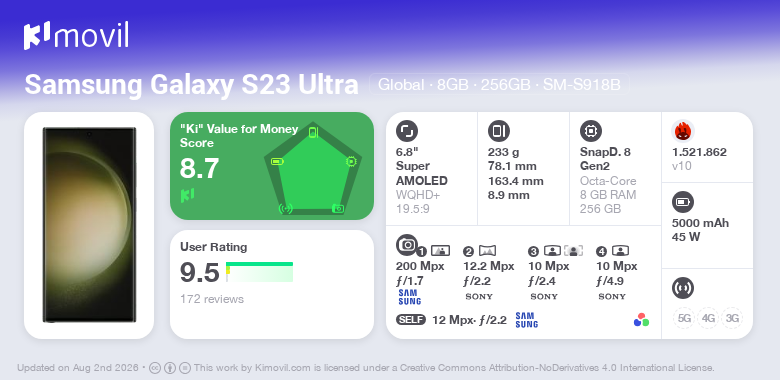Click the user rating bar
The image size is (780, 380).
pos(259,272)
